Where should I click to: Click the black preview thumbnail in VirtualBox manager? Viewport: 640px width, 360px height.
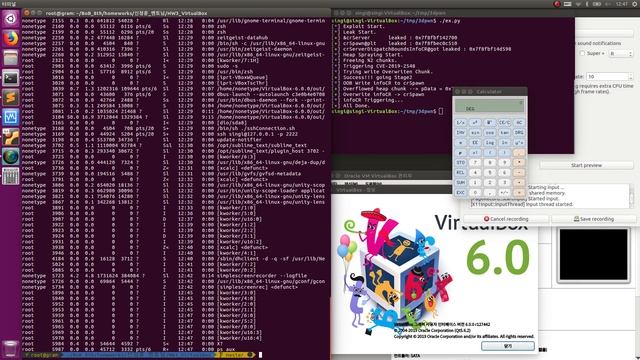593,254
